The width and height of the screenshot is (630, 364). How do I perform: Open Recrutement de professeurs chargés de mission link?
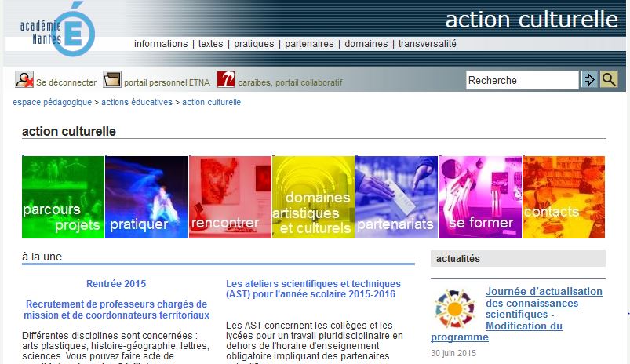(x=116, y=309)
